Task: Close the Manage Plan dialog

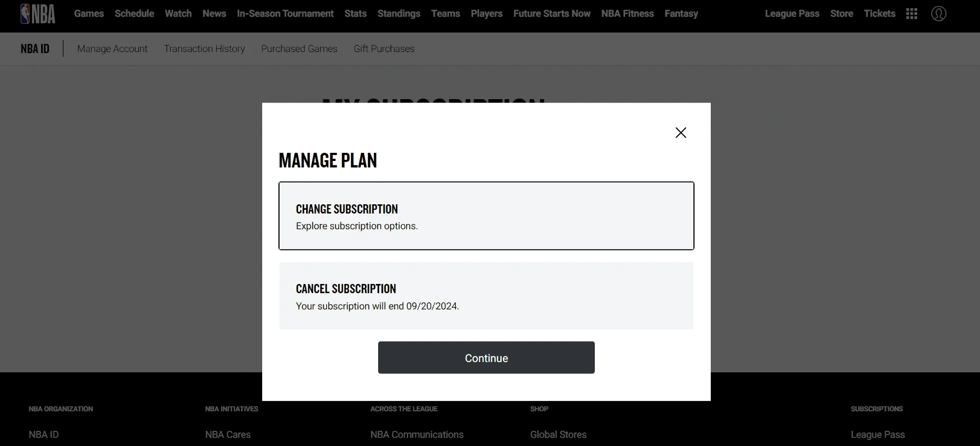Action: click(681, 133)
